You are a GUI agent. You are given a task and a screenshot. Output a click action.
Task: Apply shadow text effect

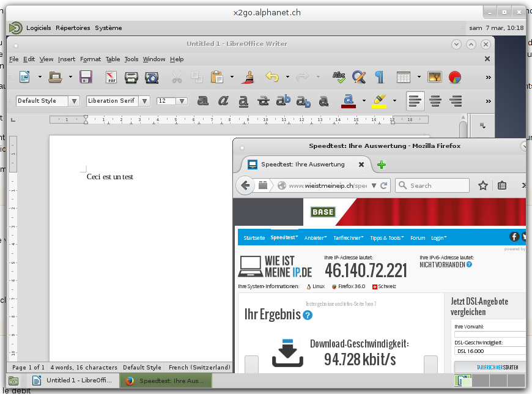(323, 101)
